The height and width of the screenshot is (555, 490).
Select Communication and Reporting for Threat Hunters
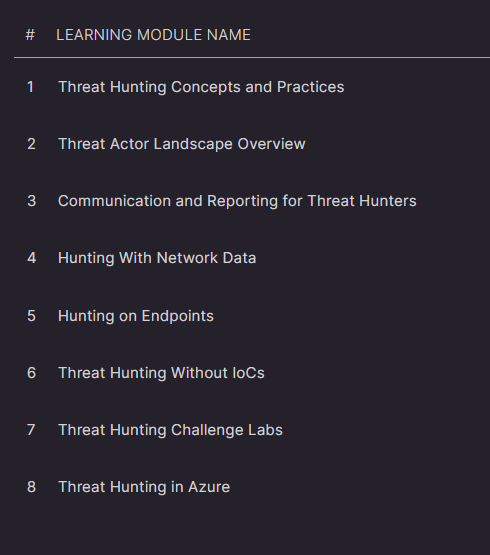(x=237, y=201)
